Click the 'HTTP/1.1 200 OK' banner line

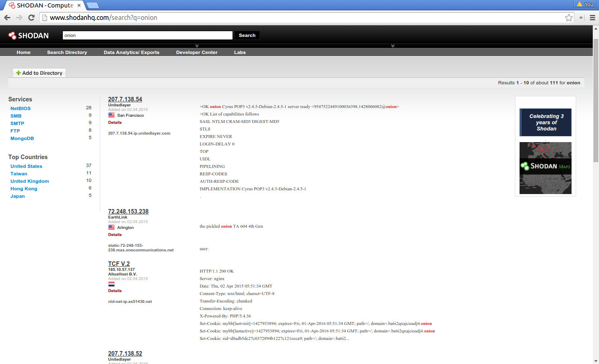coord(217,271)
